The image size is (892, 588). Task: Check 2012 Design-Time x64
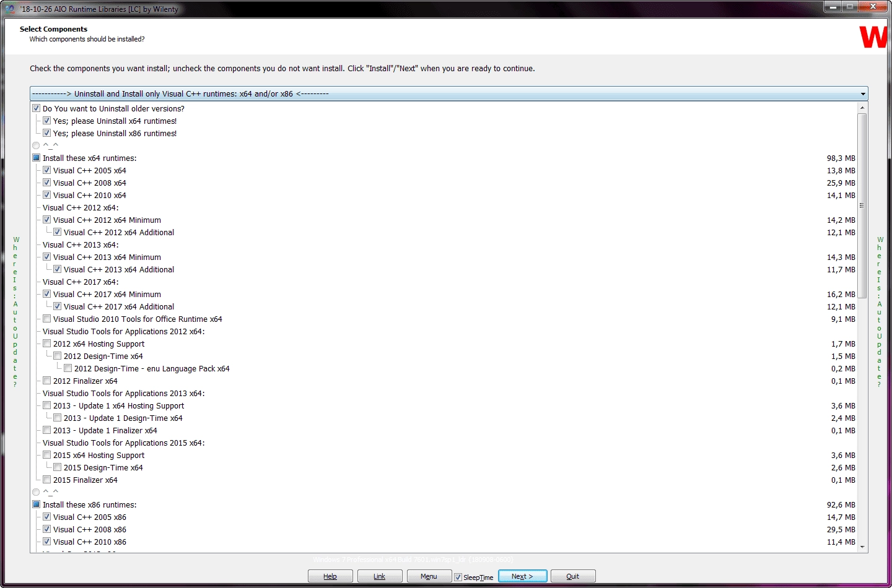coord(57,356)
